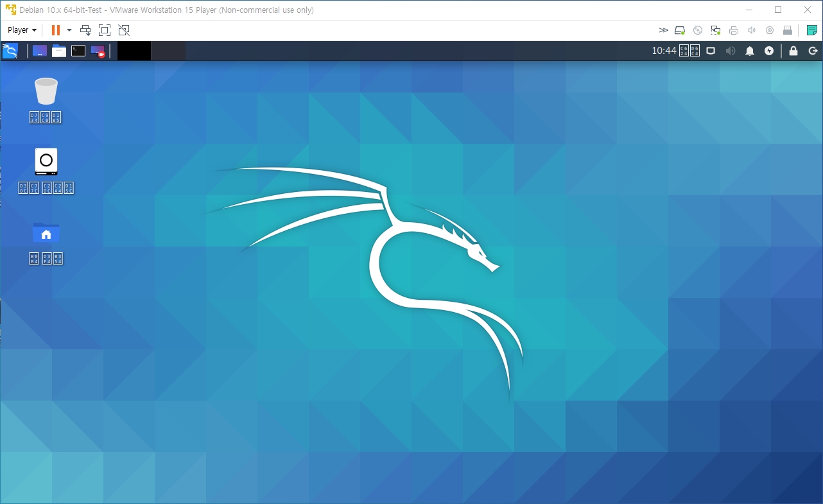Click the sound card device icon in VMware toolbar
Viewport: 823px width, 504px height.
752,30
